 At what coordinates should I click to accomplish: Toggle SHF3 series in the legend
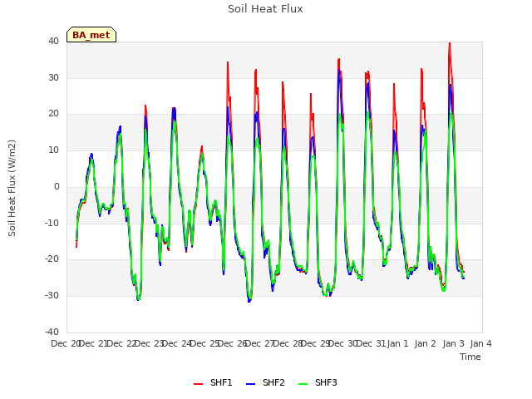pos(318,382)
